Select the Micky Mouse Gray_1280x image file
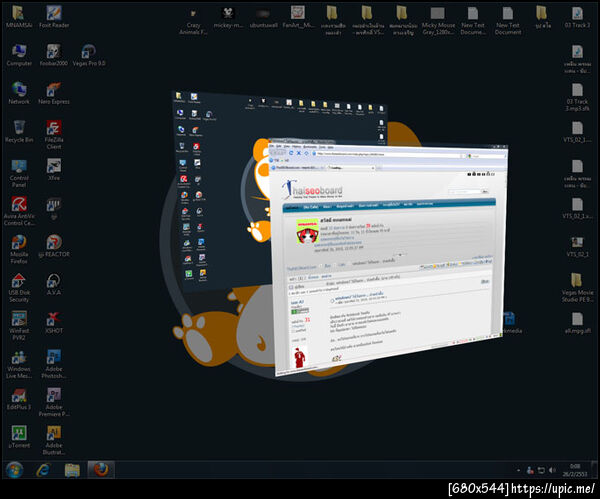 (x=438, y=21)
